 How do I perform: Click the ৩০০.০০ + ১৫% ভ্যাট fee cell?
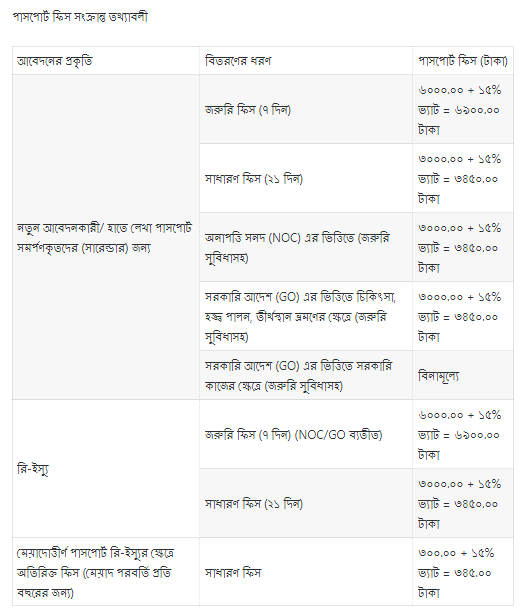(x=463, y=572)
